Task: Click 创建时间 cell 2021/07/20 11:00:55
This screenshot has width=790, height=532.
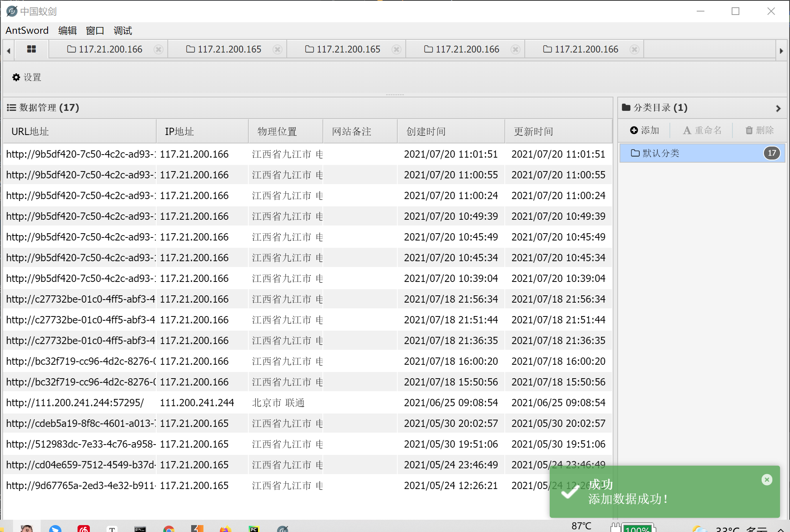Action: 451,175
